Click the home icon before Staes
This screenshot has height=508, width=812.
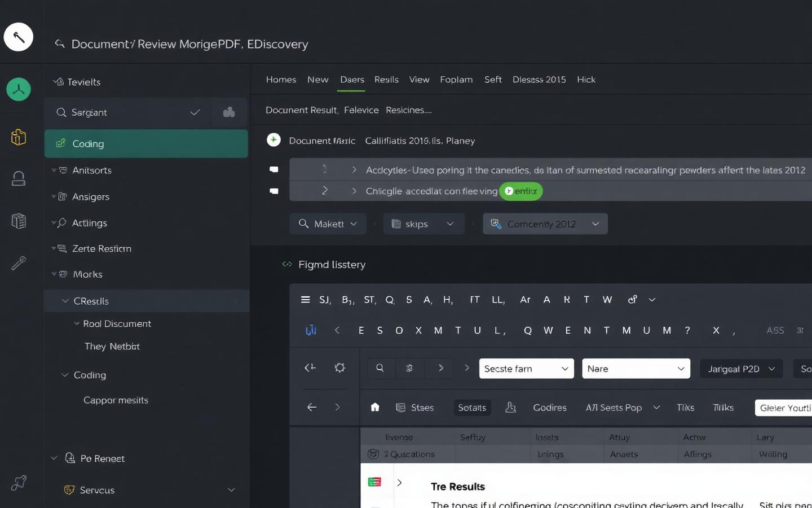click(x=375, y=407)
